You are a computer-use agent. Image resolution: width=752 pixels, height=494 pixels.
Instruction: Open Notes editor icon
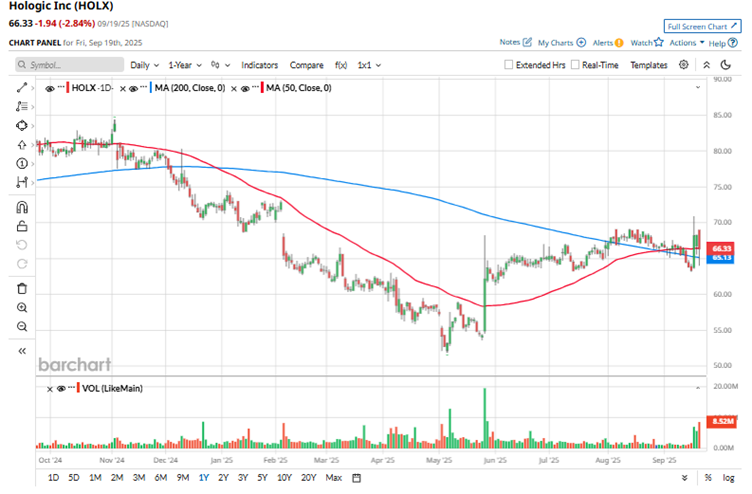click(527, 42)
